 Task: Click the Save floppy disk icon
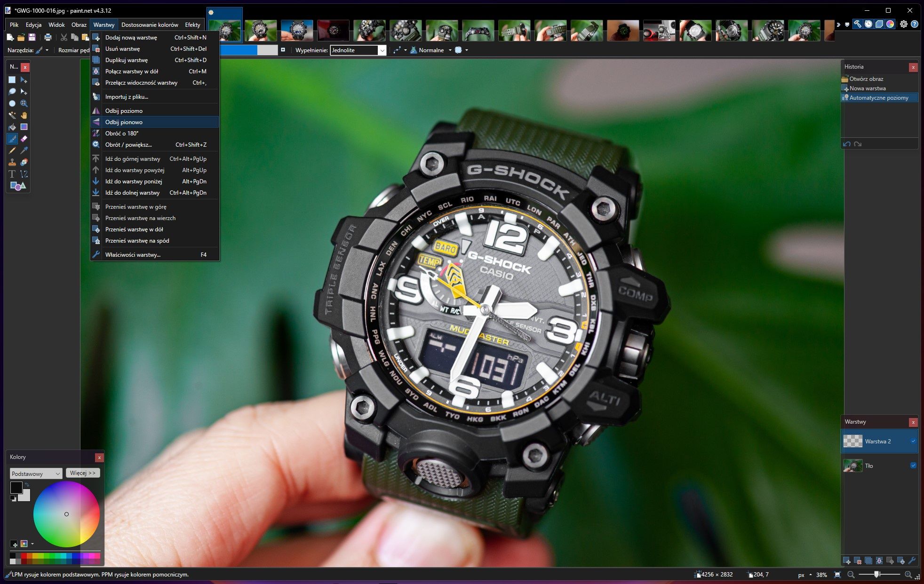point(32,37)
